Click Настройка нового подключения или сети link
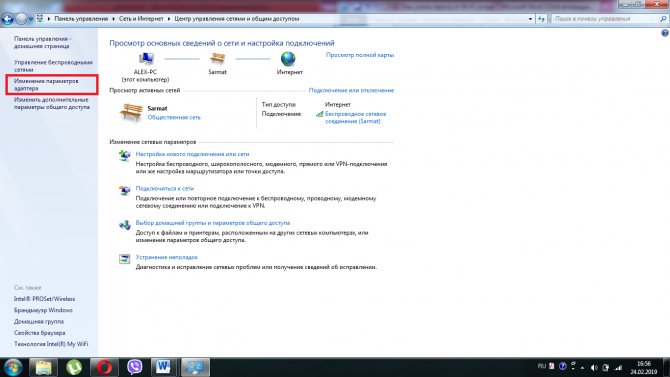 192,154
